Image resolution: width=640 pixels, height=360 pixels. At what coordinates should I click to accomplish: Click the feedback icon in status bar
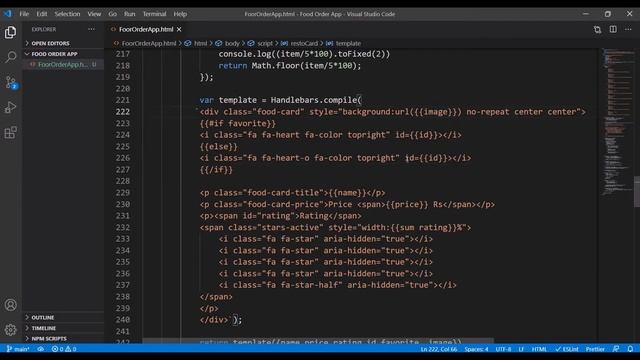pos(616,349)
